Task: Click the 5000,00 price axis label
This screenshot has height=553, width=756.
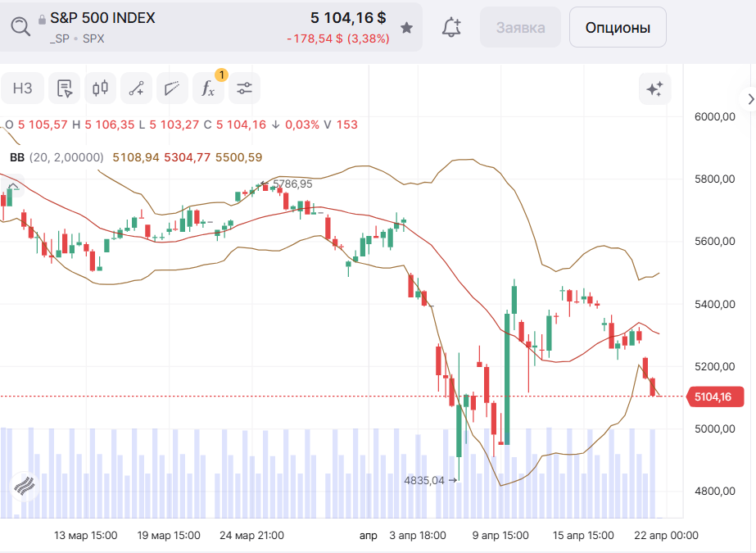Action: (x=714, y=429)
